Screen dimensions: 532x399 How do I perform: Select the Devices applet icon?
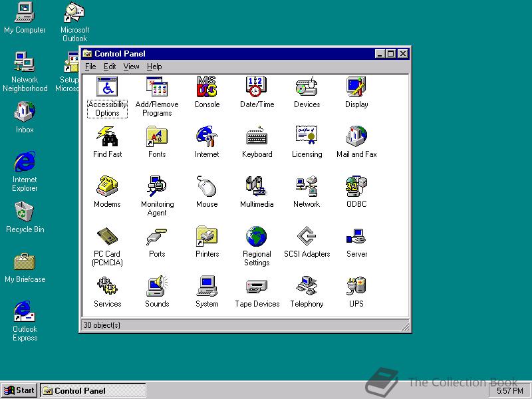[307, 92]
